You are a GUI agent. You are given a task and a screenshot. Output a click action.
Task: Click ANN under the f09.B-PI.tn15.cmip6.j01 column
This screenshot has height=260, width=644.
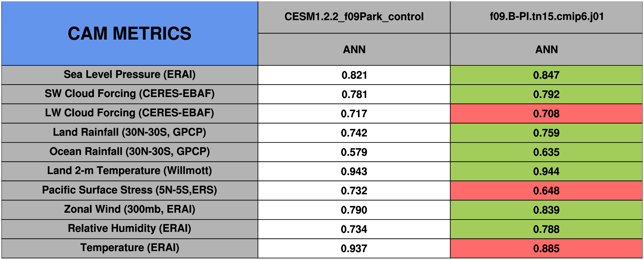coord(546,50)
